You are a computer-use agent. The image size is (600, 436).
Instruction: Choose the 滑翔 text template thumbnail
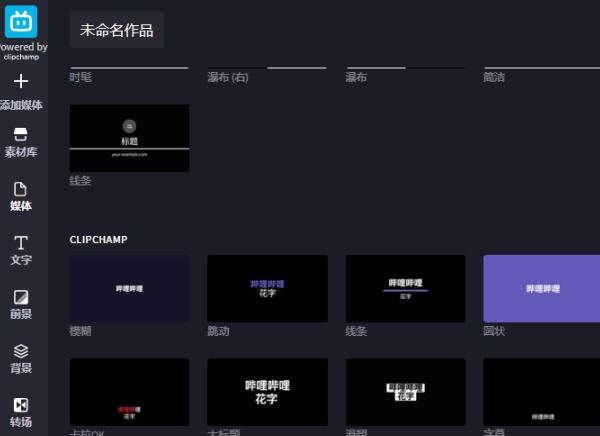(x=405, y=392)
